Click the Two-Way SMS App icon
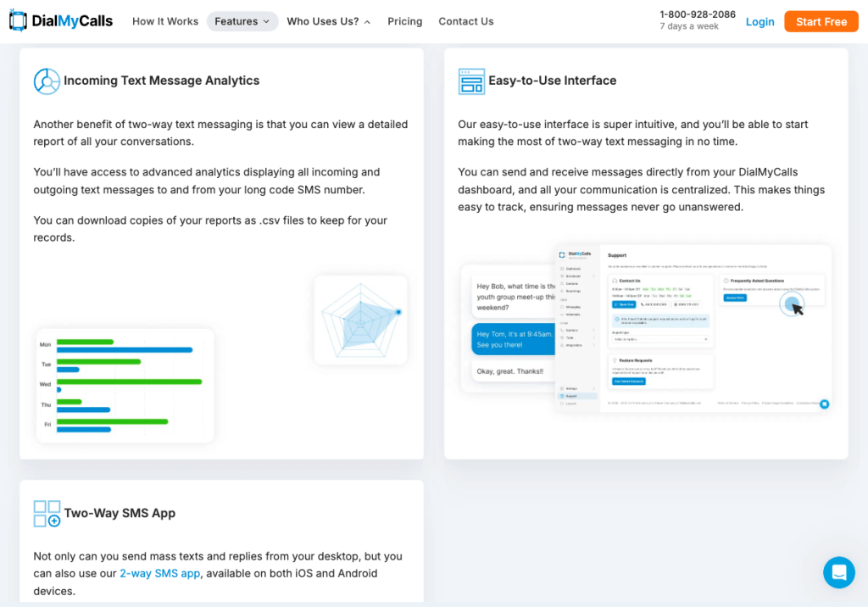 point(47,514)
